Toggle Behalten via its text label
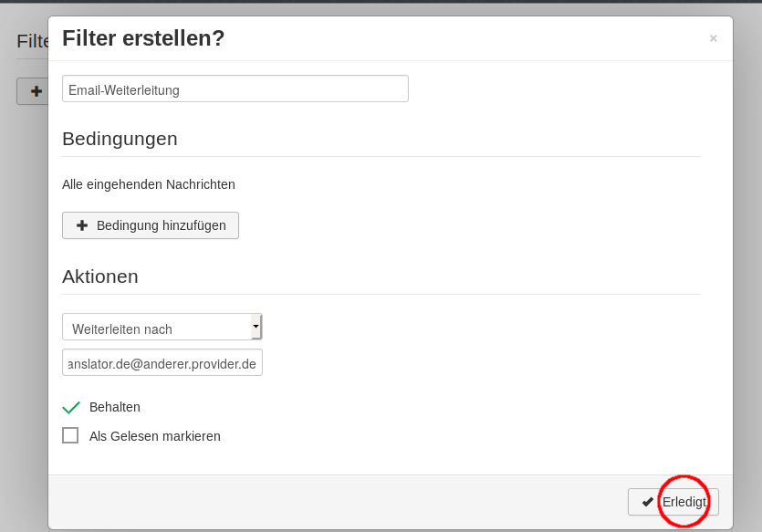Image resolution: width=762 pixels, height=532 pixels. point(115,407)
